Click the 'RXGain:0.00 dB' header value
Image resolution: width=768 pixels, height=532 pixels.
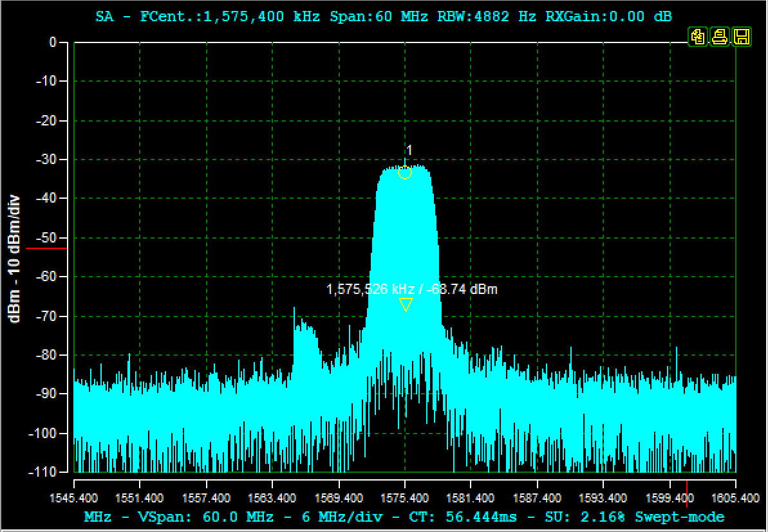[x=608, y=17]
